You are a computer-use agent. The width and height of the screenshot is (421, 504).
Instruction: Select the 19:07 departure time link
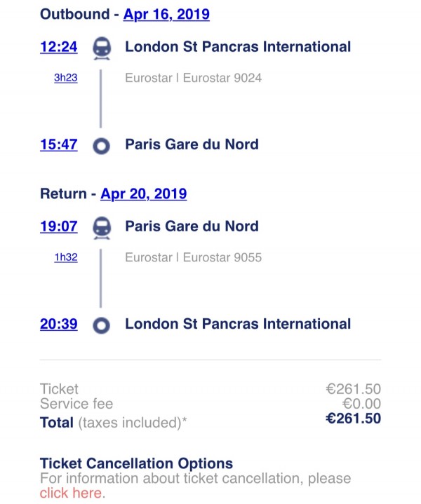(59, 226)
